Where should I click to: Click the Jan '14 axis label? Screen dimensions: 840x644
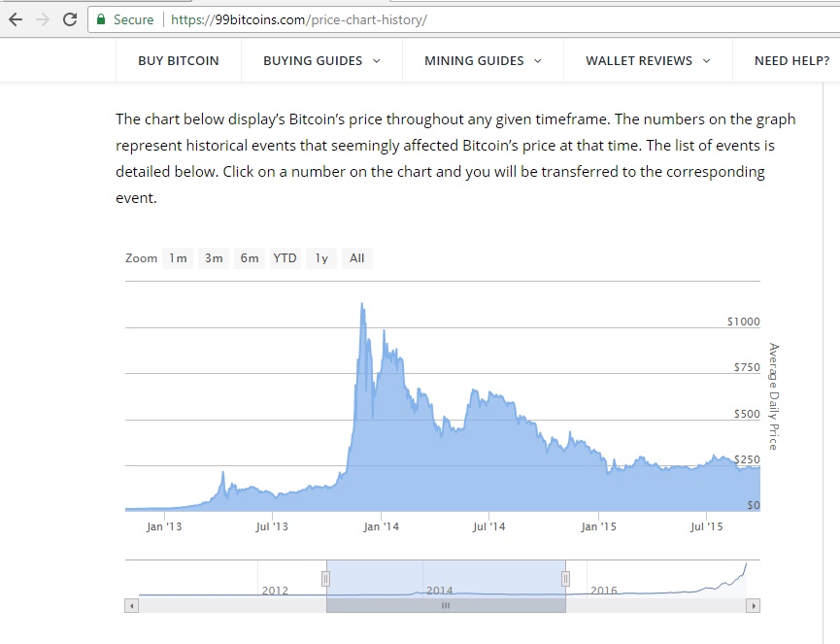pos(381,526)
